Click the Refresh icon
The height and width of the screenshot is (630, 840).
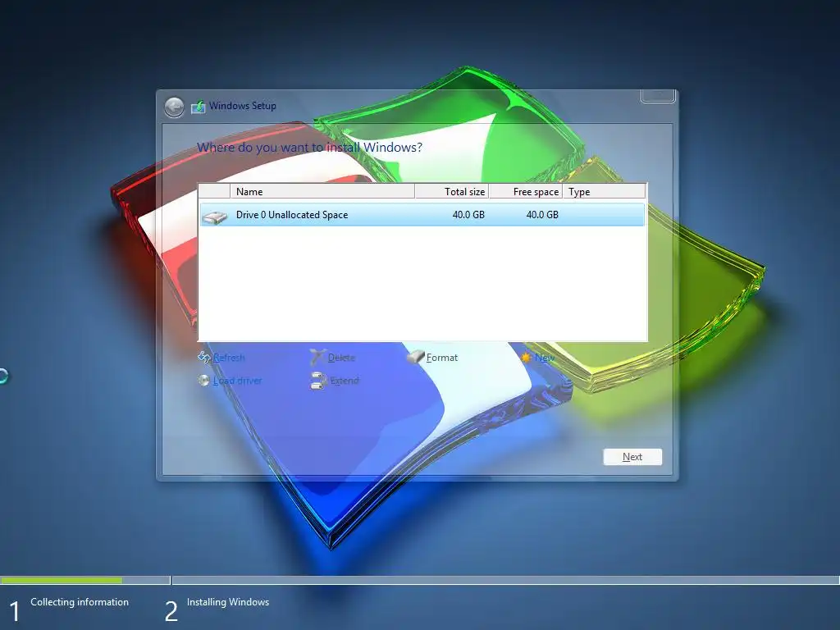click(204, 357)
